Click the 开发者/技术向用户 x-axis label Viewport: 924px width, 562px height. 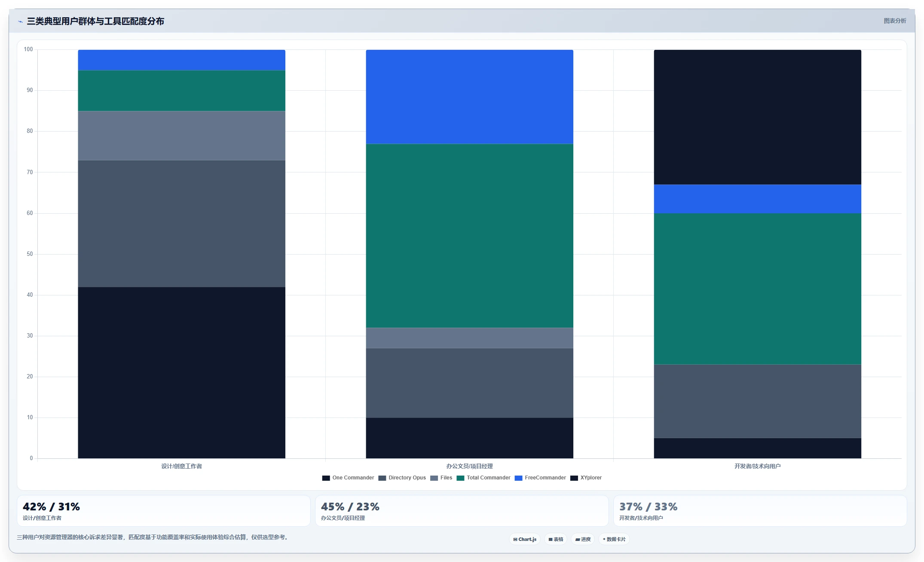pos(757,466)
